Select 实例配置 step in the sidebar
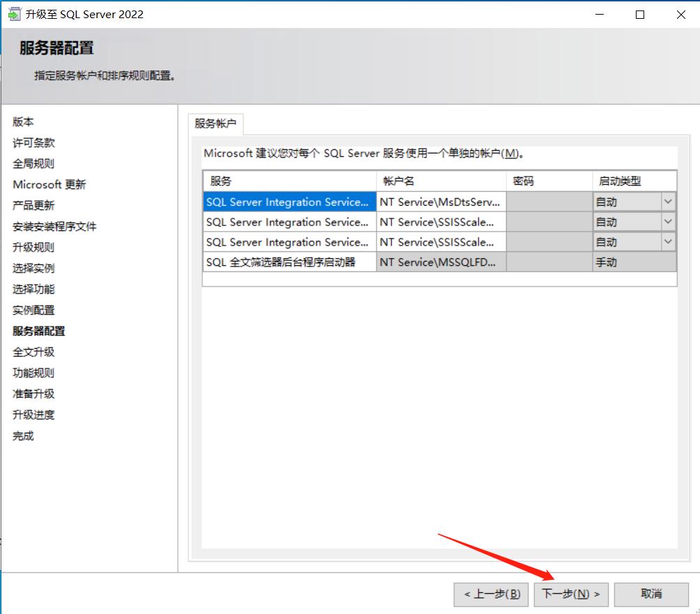 [33, 310]
